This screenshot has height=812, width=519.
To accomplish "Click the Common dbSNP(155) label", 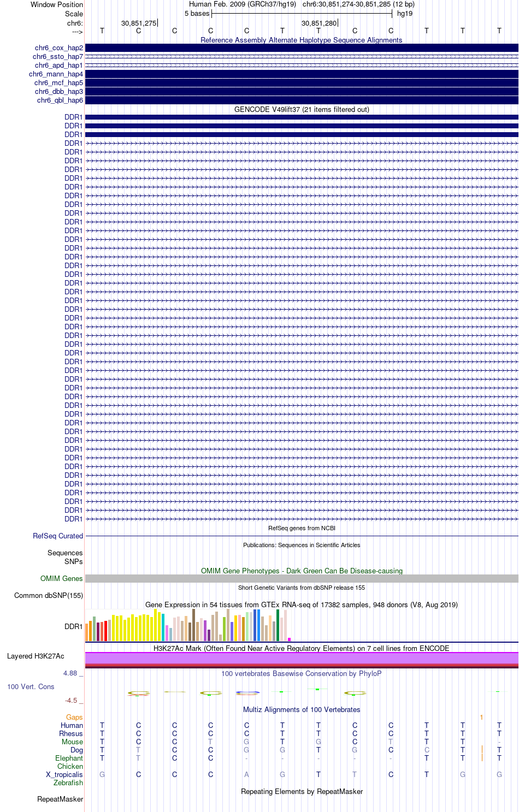I will [49, 596].
